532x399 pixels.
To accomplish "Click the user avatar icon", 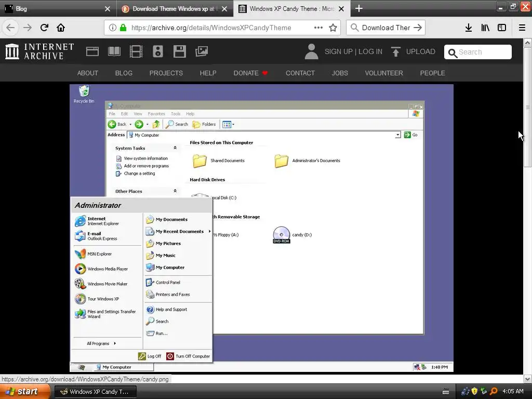I will coord(311,51).
